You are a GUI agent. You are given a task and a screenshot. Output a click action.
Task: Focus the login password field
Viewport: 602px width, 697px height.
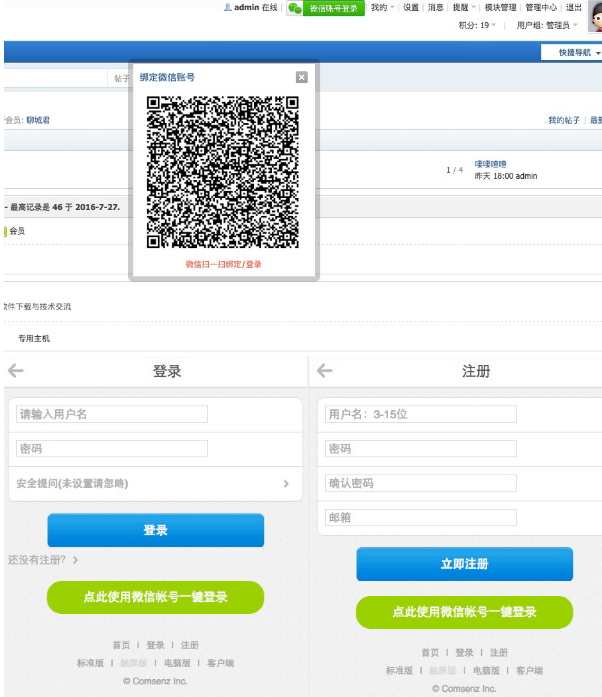[112, 449]
